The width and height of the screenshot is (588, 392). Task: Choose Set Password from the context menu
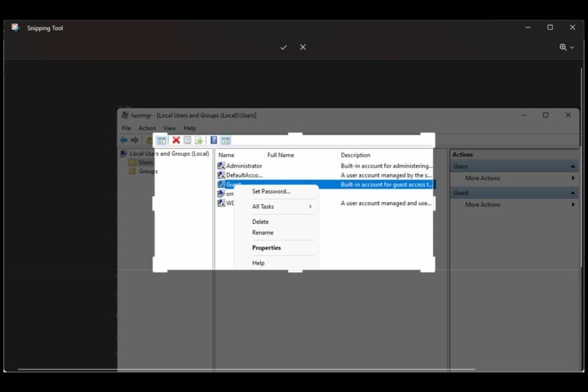pos(271,191)
